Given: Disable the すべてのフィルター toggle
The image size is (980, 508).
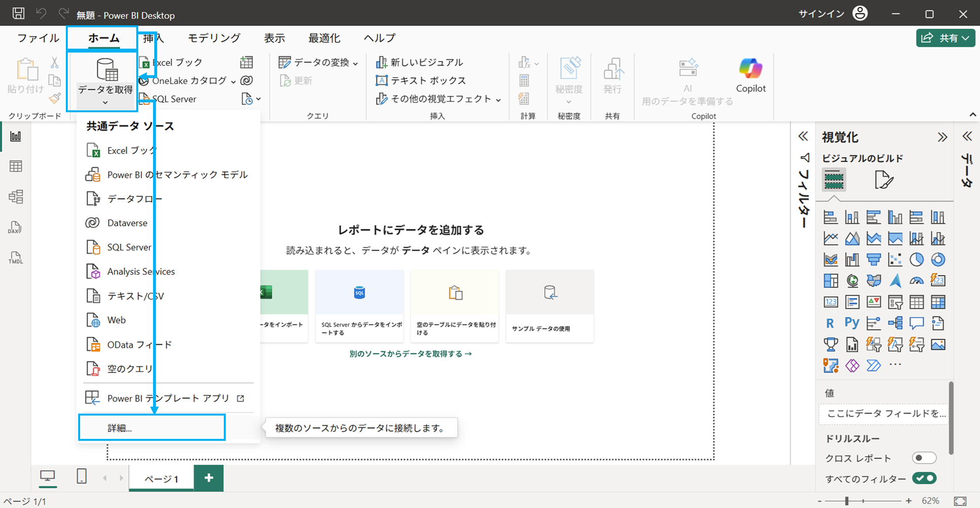Looking at the screenshot, I should pyautogui.click(x=924, y=478).
